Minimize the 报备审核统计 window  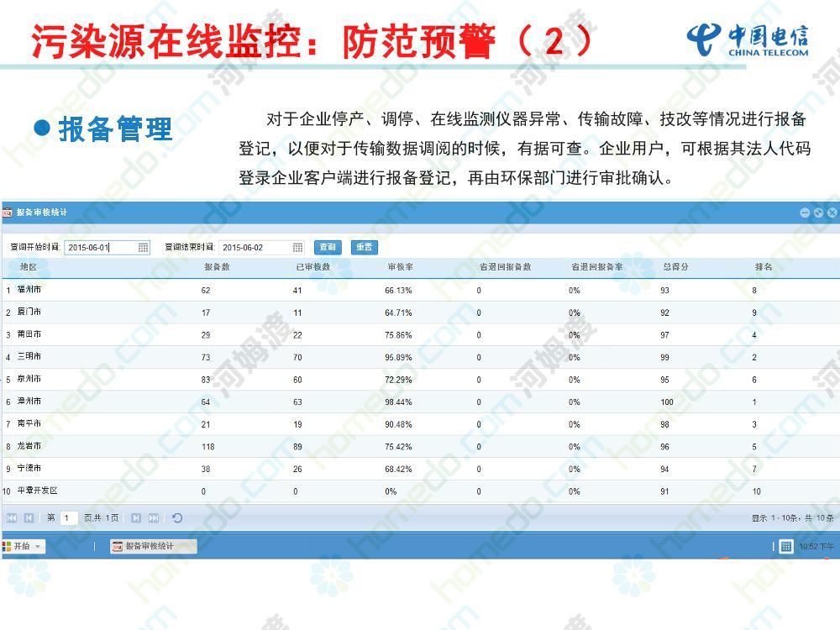point(805,213)
